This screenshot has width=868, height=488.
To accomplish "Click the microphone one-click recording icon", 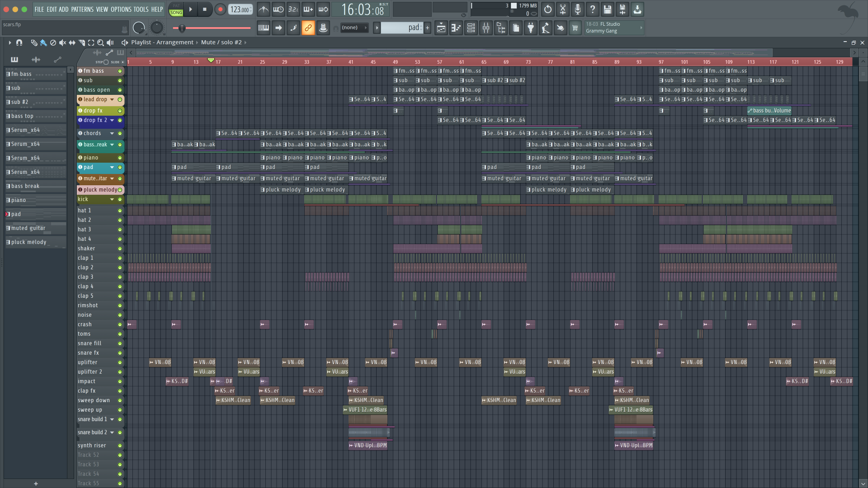I will pos(577,9).
